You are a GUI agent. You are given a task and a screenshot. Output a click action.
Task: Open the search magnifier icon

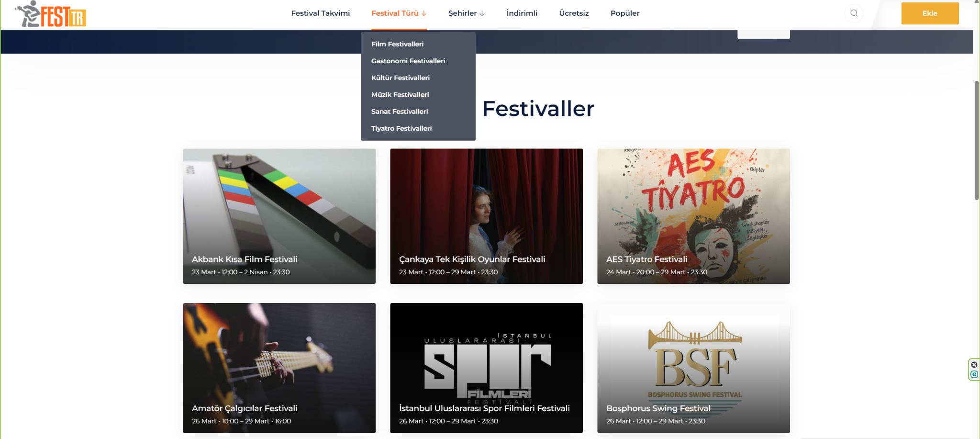(854, 13)
